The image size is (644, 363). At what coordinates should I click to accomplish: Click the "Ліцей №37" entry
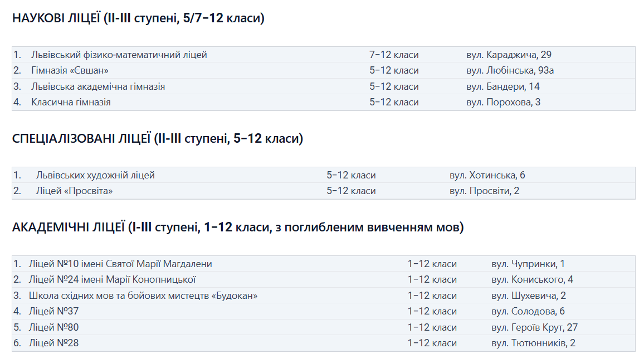(55, 311)
